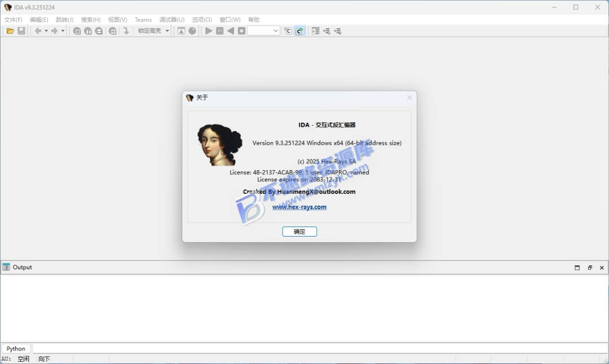Jump back with the left arrow icon
The image size is (609, 364).
[x=38, y=31]
